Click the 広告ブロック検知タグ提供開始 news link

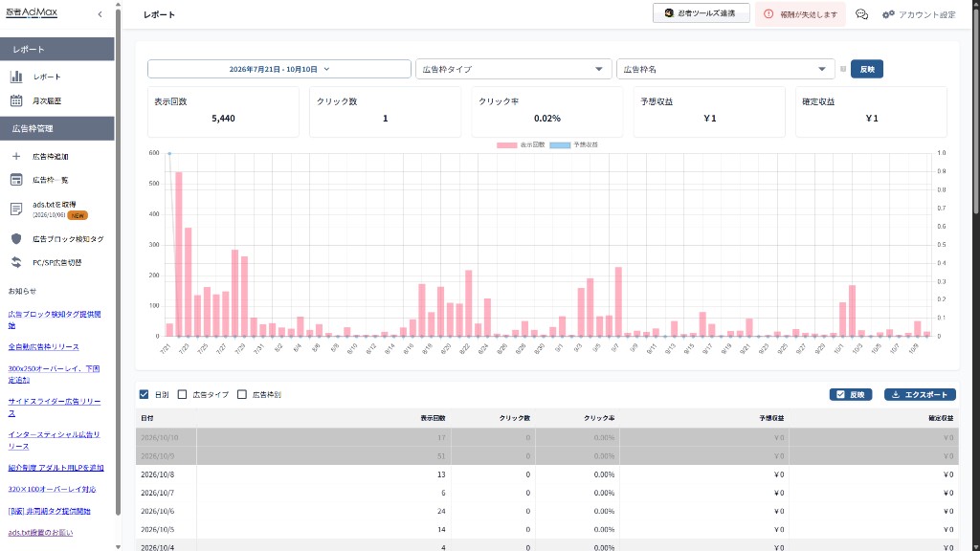click(55, 320)
